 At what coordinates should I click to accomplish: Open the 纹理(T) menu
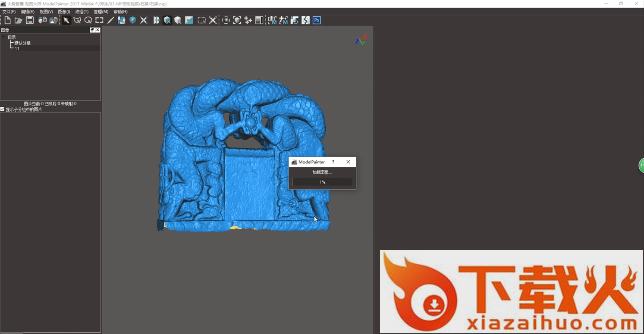pyautogui.click(x=82, y=12)
